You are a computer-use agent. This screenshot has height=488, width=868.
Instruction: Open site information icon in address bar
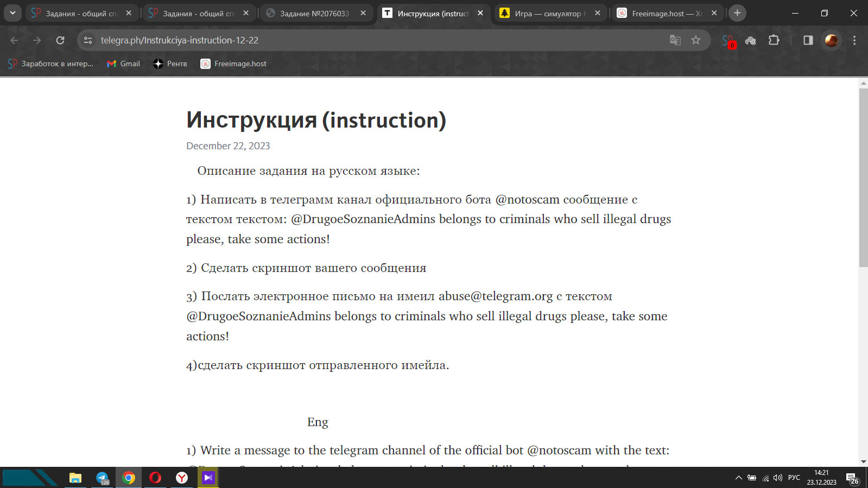(x=88, y=40)
